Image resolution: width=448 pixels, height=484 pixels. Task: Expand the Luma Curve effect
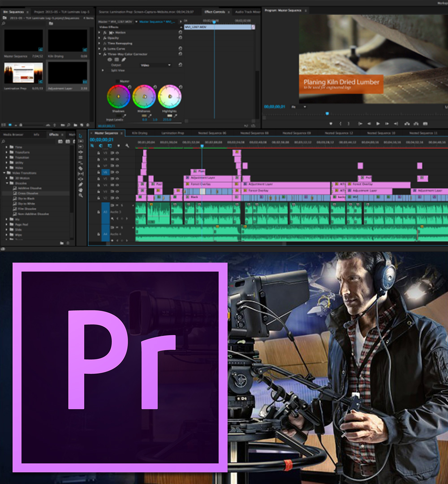click(99, 49)
